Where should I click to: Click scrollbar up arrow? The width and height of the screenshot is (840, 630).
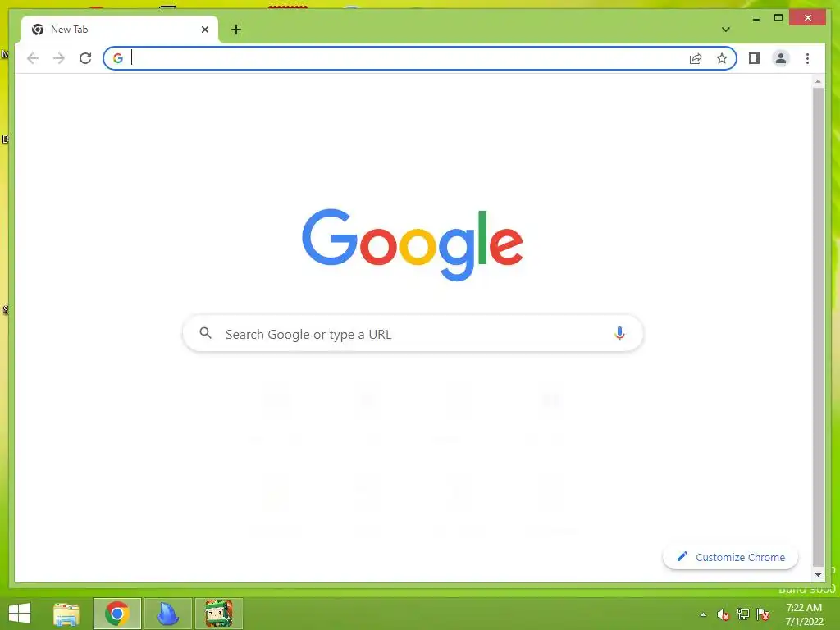click(818, 81)
